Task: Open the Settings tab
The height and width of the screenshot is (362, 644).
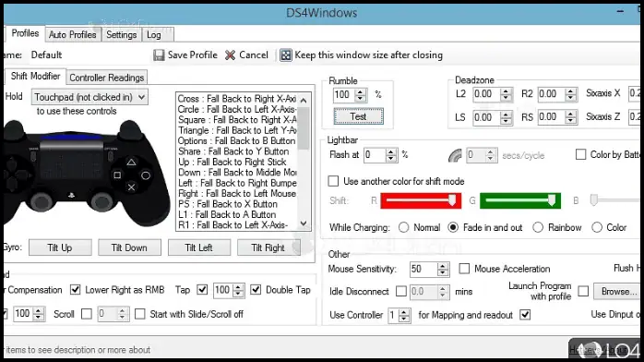Action: pos(121,35)
